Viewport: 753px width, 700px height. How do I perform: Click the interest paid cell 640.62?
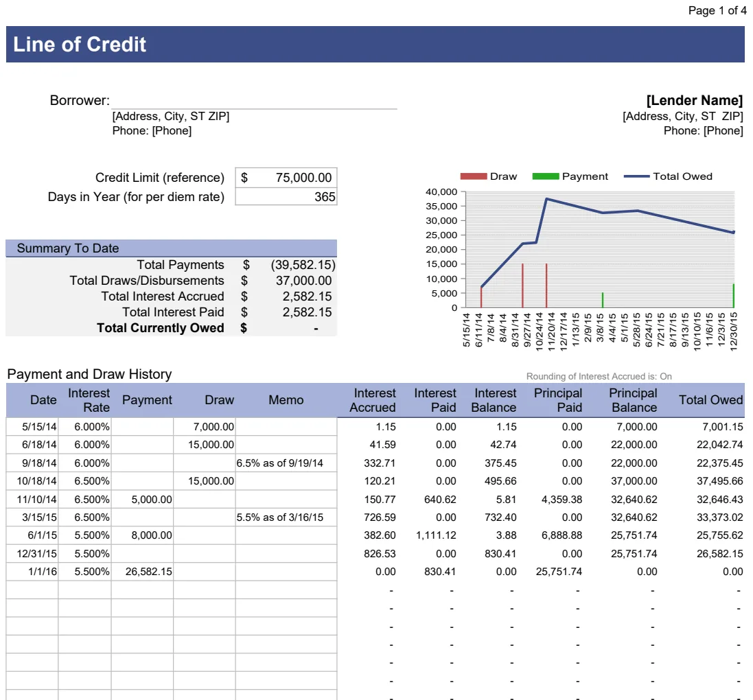point(440,500)
